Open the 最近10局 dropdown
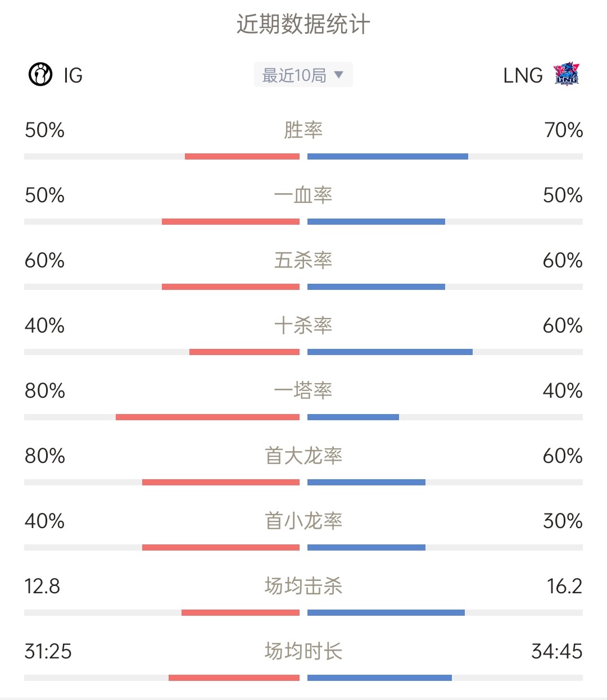607x700 pixels. (x=303, y=75)
